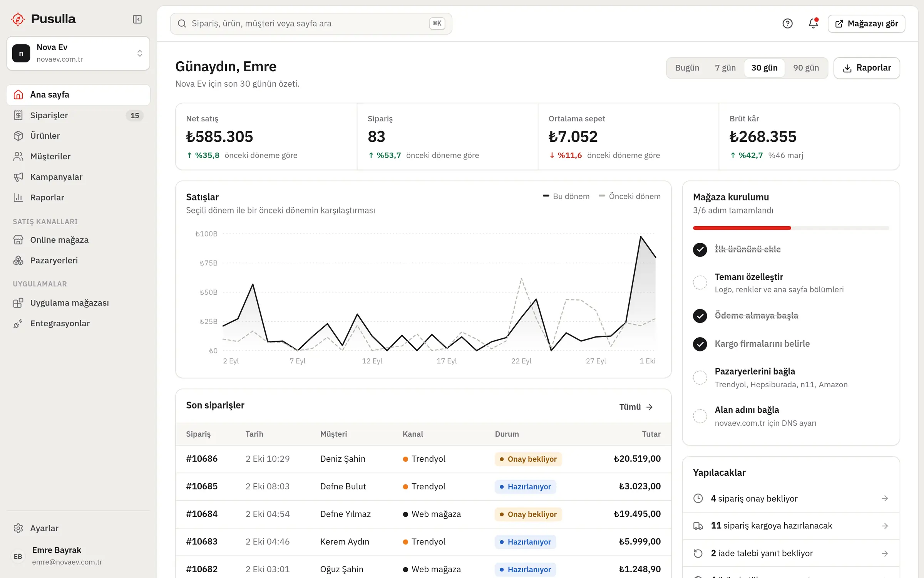
Task: Click 'Onay bekliyor' badge for #10684
Action: (x=528, y=514)
